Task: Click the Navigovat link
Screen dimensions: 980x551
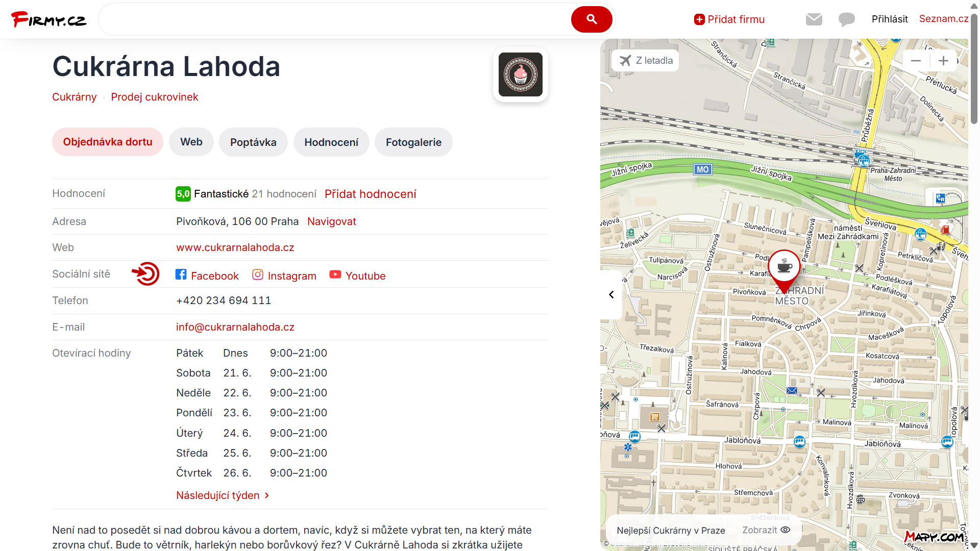Action: 331,221
